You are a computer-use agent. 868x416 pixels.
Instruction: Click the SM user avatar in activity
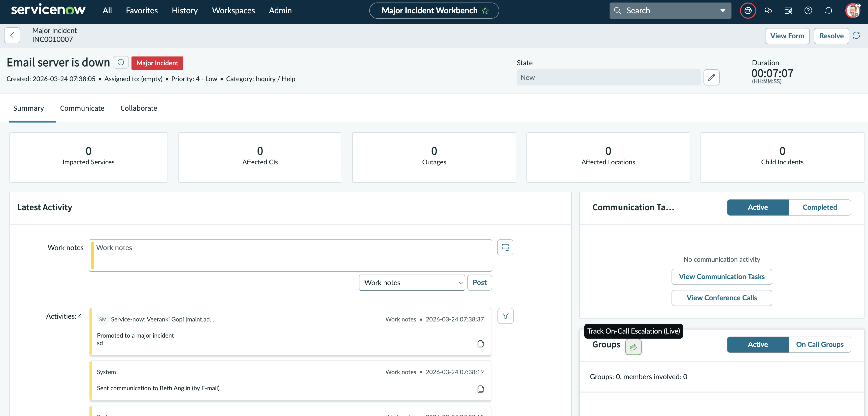point(103,319)
